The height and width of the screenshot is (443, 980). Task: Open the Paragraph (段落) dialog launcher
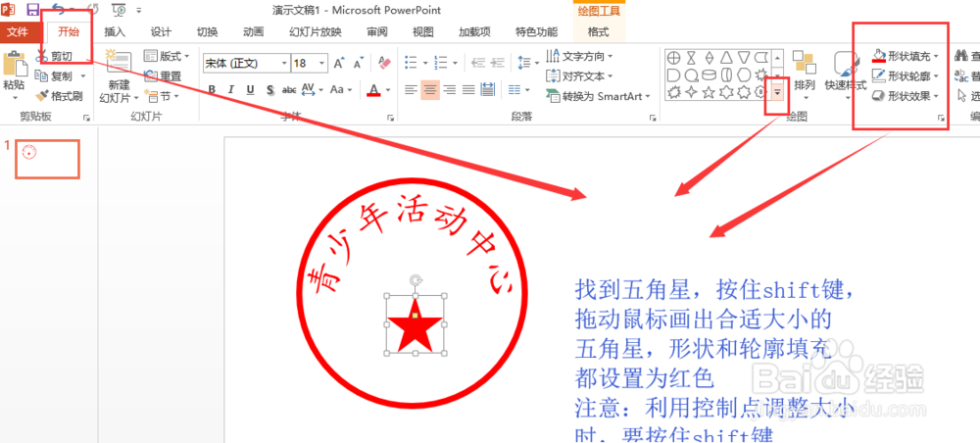(653, 117)
